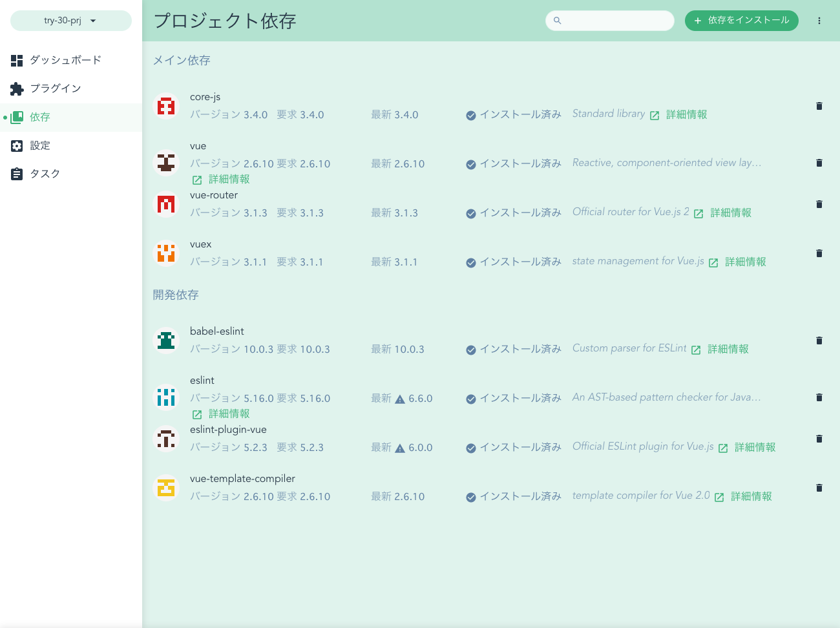Delete vuex using its trash icon

point(819,253)
